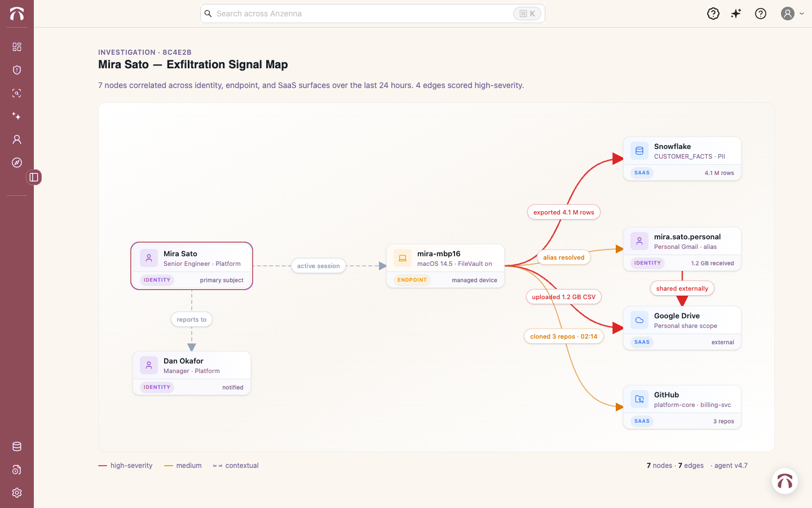Click the '3 repos' value on GitHub
This screenshot has height=508, width=812.
(723, 421)
